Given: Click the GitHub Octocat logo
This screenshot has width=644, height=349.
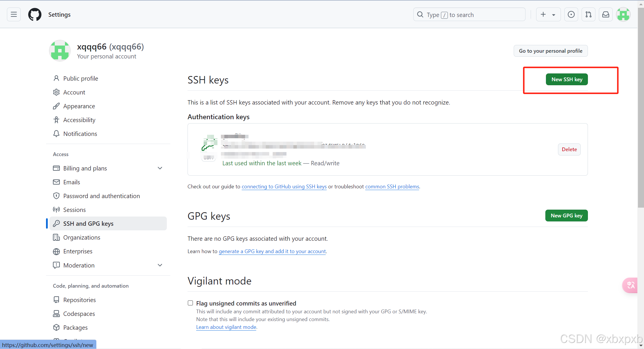Looking at the screenshot, I should 35,14.
